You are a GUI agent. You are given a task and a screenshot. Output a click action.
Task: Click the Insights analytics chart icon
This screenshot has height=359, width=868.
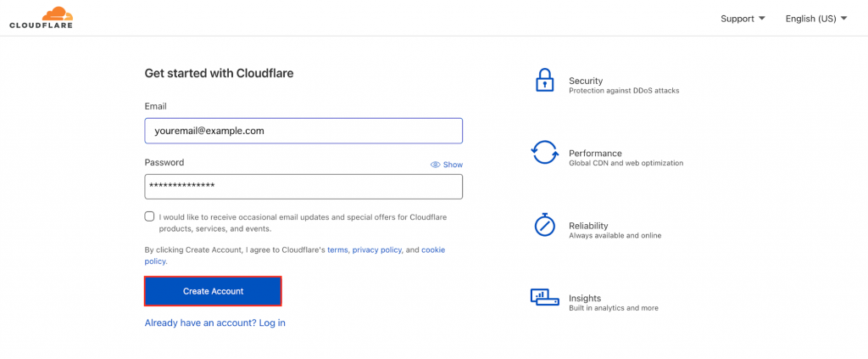tap(543, 297)
